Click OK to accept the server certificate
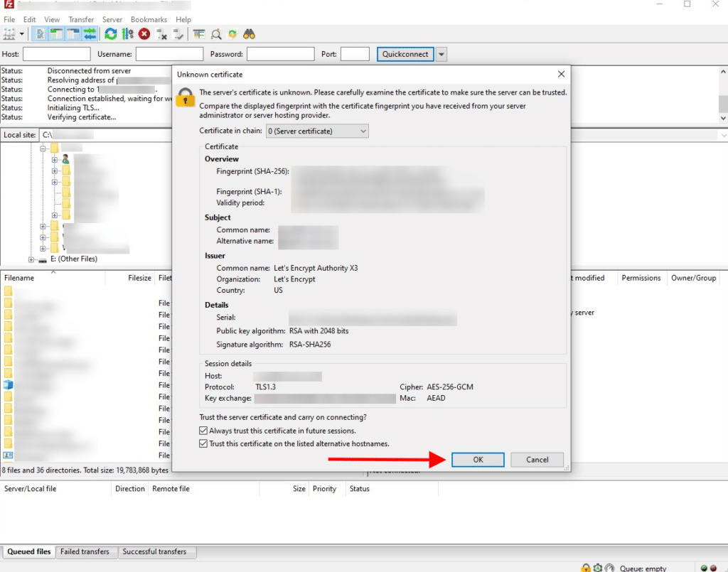This screenshot has width=728, height=572. click(x=477, y=460)
